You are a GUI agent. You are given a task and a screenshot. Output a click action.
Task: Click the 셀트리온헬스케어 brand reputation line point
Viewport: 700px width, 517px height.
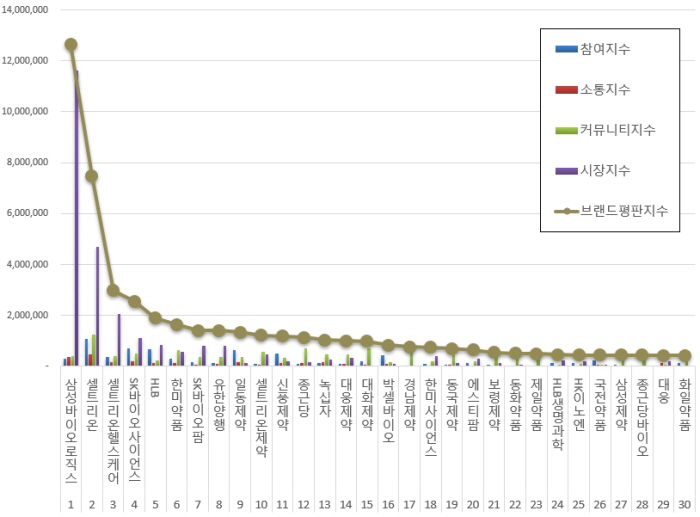click(113, 291)
